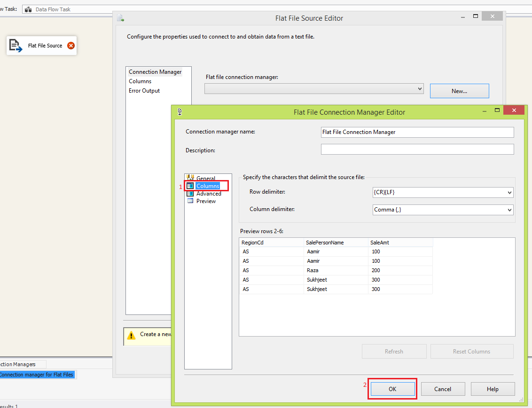Click the warning icon beside Create a new

[x=130, y=337]
